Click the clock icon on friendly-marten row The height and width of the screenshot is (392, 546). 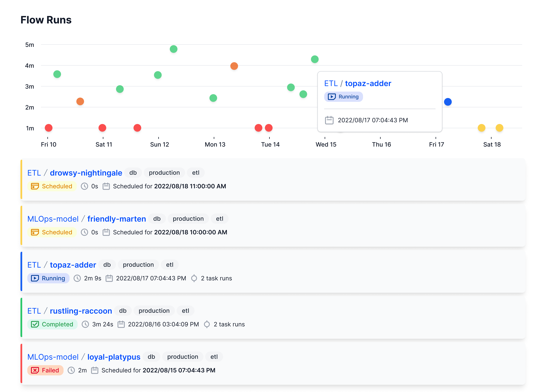coord(84,232)
